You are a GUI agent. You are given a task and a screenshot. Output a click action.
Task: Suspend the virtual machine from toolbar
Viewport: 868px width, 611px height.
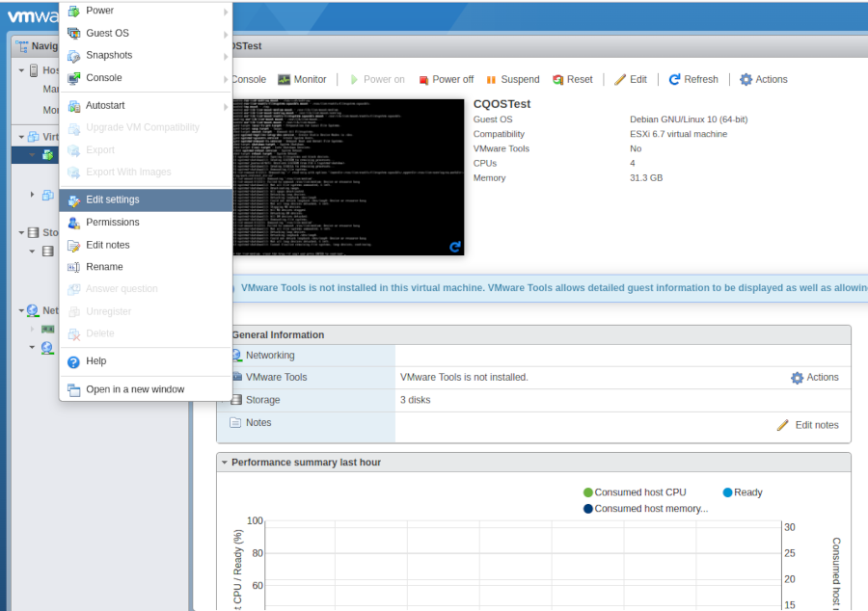(x=513, y=80)
